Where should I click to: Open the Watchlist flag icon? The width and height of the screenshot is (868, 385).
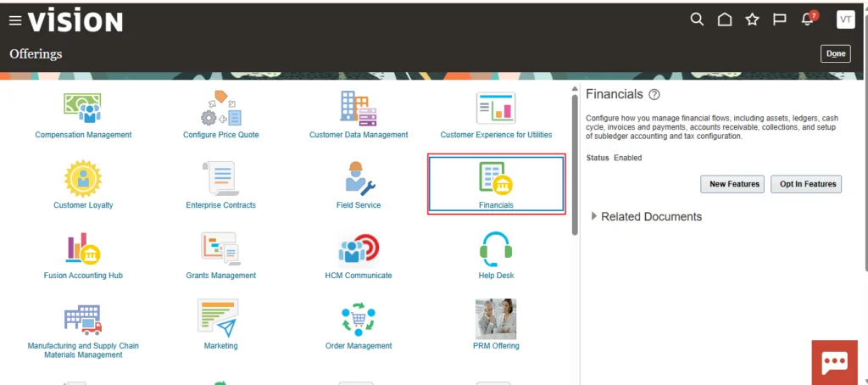coord(780,20)
